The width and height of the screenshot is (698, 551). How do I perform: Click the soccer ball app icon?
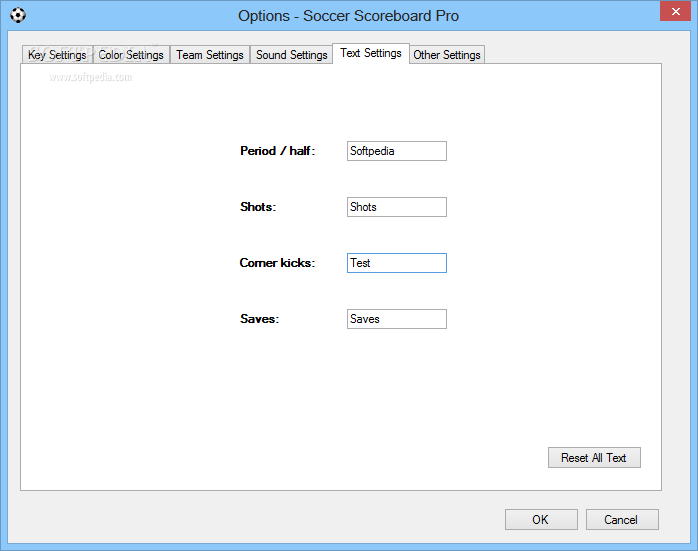tap(18, 15)
